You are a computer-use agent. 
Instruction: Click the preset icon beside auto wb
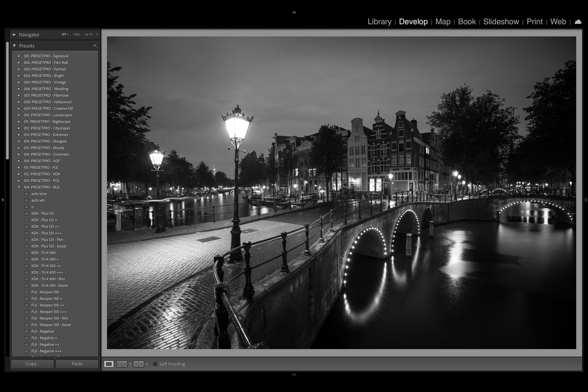pos(27,201)
